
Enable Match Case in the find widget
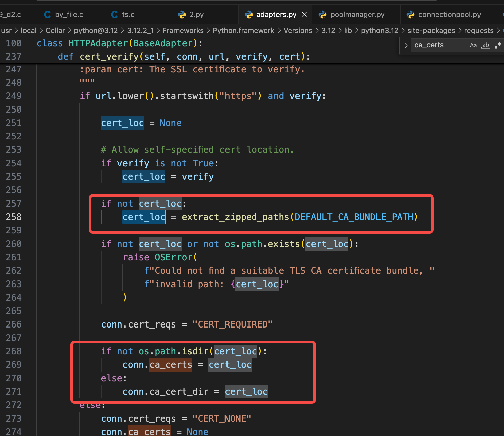coord(473,45)
